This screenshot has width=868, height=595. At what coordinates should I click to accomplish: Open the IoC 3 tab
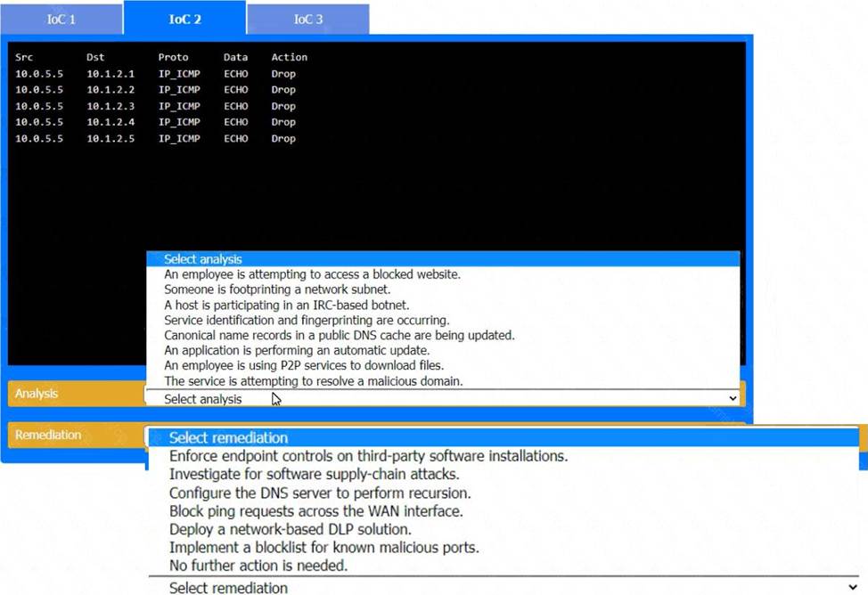coord(307,19)
